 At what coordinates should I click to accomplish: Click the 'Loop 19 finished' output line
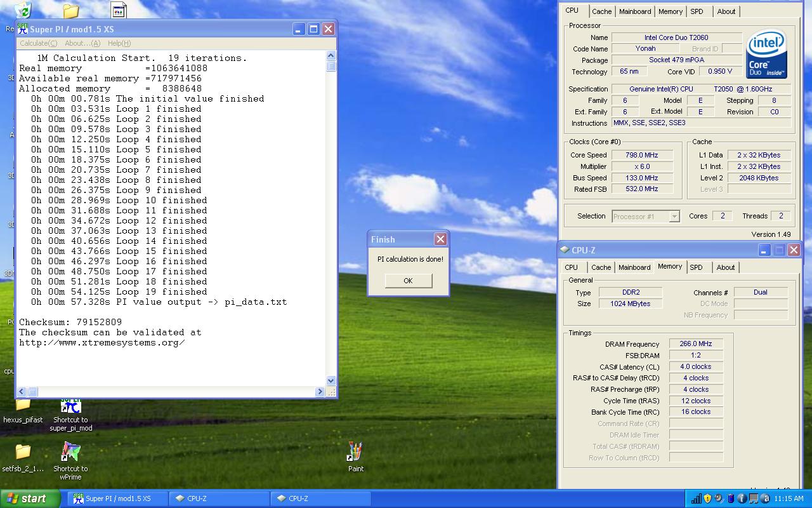119,291
